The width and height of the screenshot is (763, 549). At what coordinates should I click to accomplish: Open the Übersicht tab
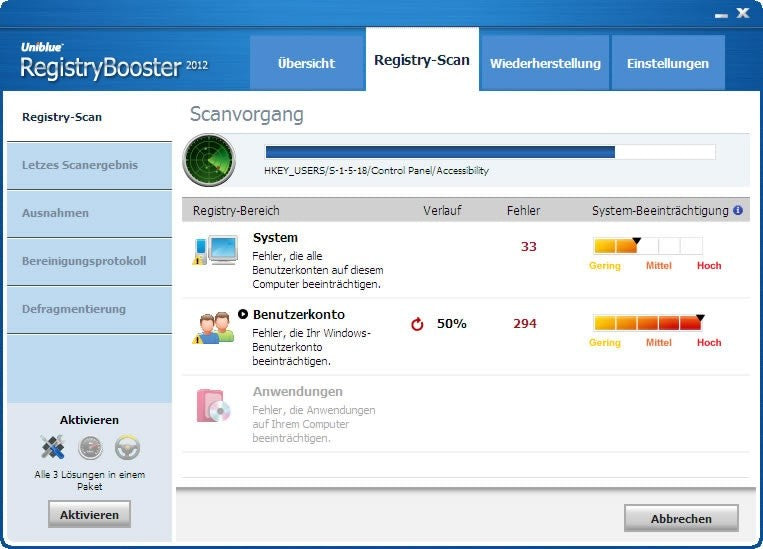307,63
